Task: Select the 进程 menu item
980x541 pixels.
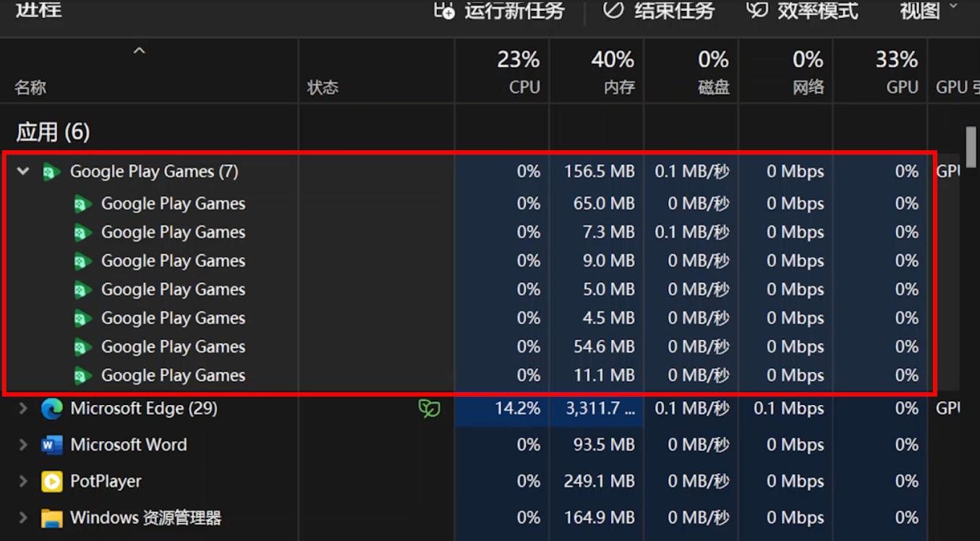Action: [38, 10]
